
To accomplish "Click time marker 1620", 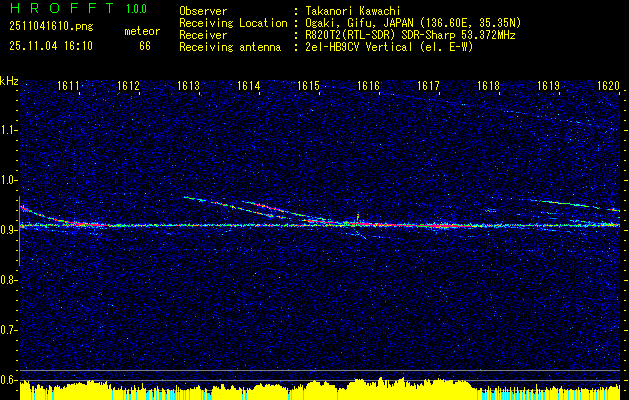I will click(609, 85).
